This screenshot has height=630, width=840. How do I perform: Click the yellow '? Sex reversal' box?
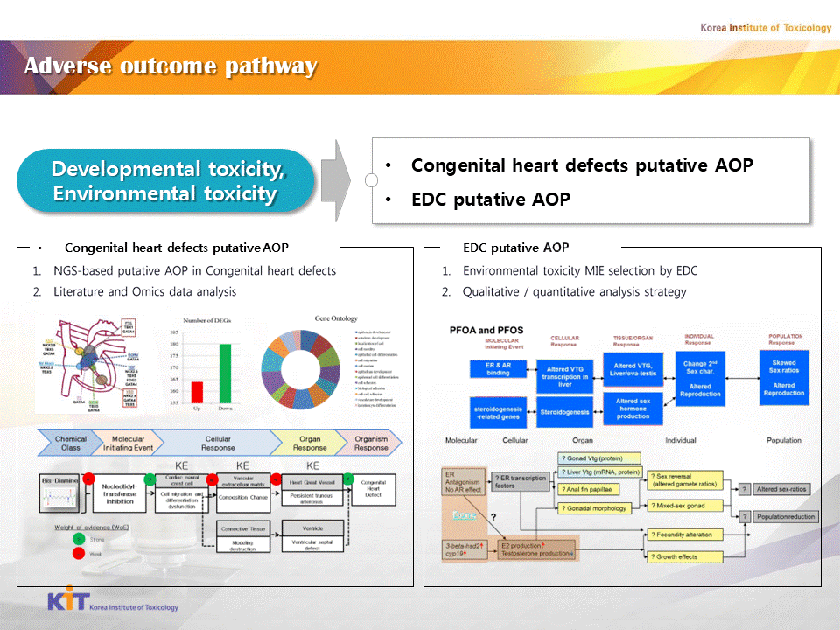684,480
